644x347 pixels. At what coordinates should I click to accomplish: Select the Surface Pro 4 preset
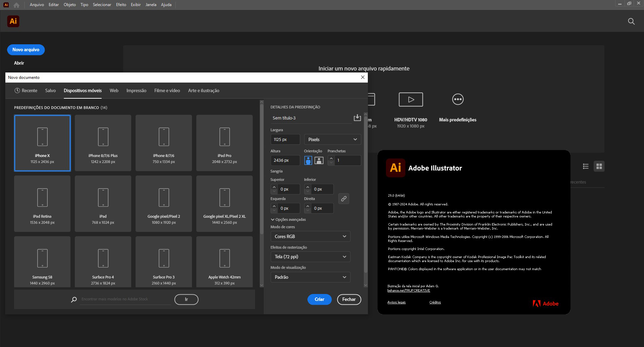pos(103,262)
